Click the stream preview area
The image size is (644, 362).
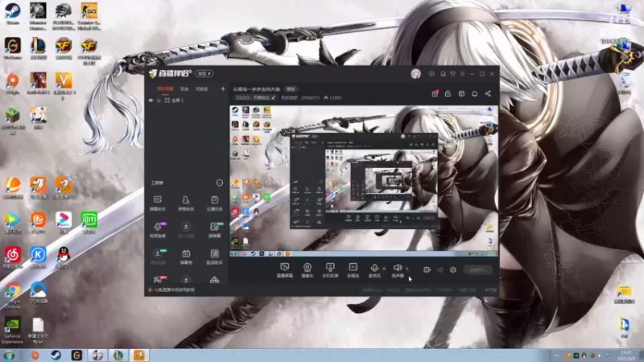tap(364, 182)
